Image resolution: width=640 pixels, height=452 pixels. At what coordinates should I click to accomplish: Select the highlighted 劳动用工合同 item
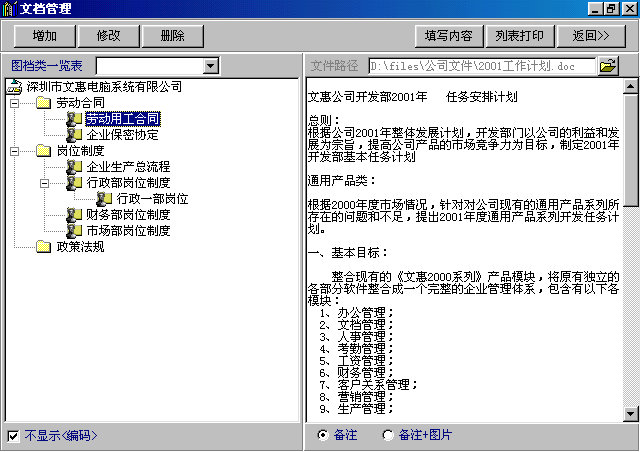[122, 119]
